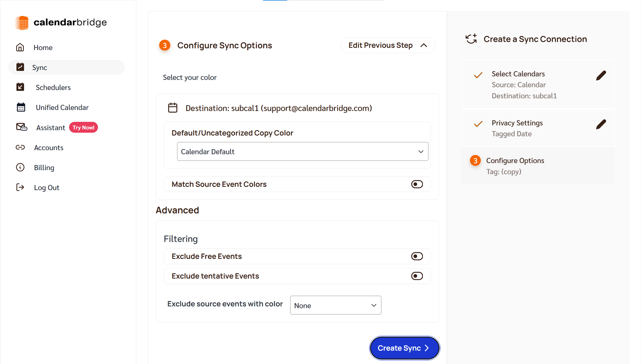Click the 'Default/Uncategorized Copy Color' label
This screenshot has width=641, height=364.
click(232, 133)
